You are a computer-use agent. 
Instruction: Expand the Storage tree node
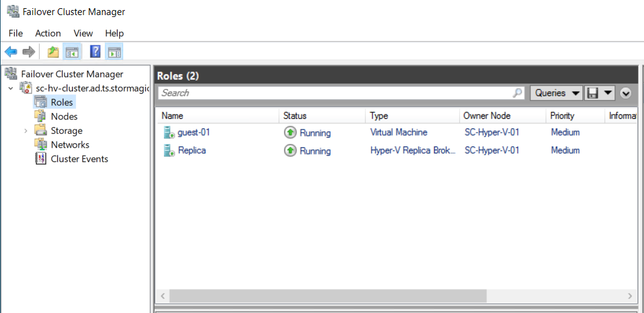[x=26, y=131]
